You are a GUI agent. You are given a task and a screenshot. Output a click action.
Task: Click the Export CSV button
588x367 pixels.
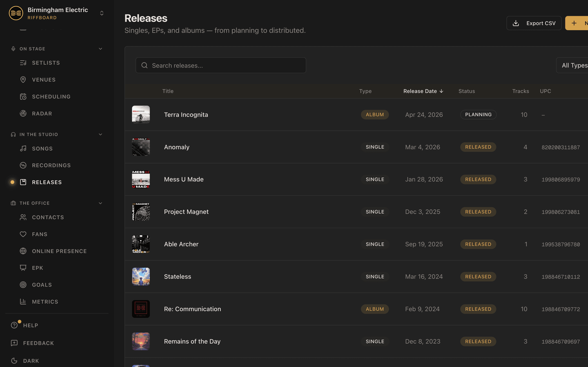pos(534,23)
